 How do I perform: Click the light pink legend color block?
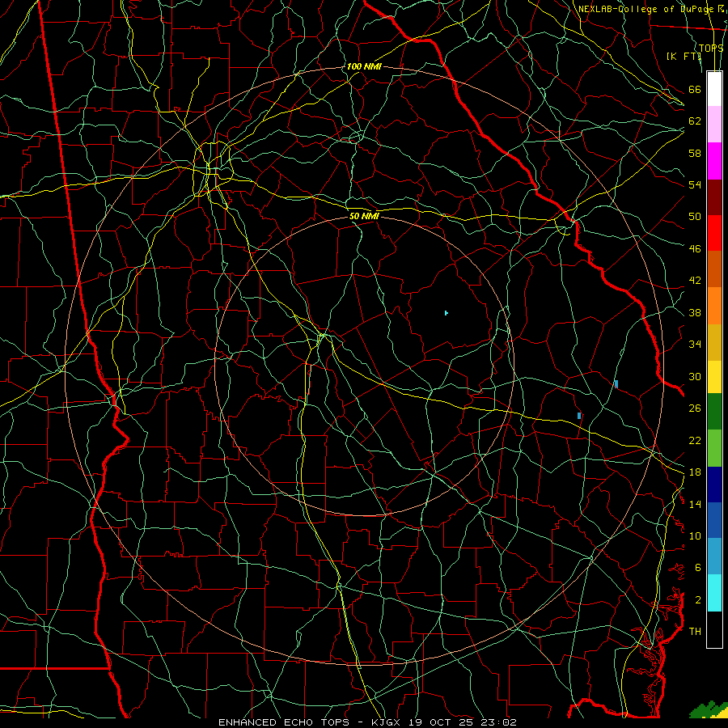click(714, 125)
